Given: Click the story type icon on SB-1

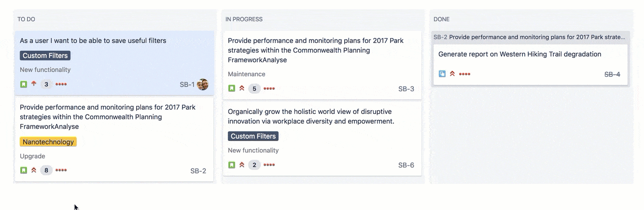Looking at the screenshot, I should tap(24, 84).
